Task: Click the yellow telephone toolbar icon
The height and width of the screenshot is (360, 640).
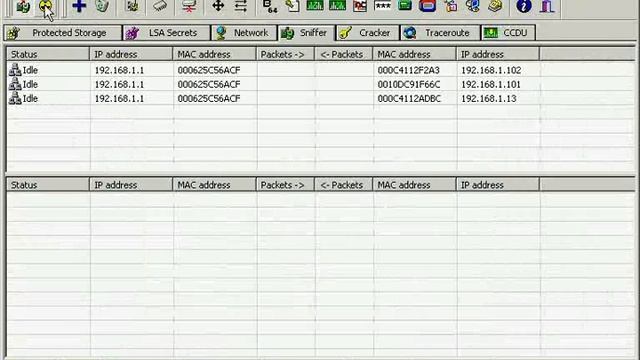Action: [495, 6]
